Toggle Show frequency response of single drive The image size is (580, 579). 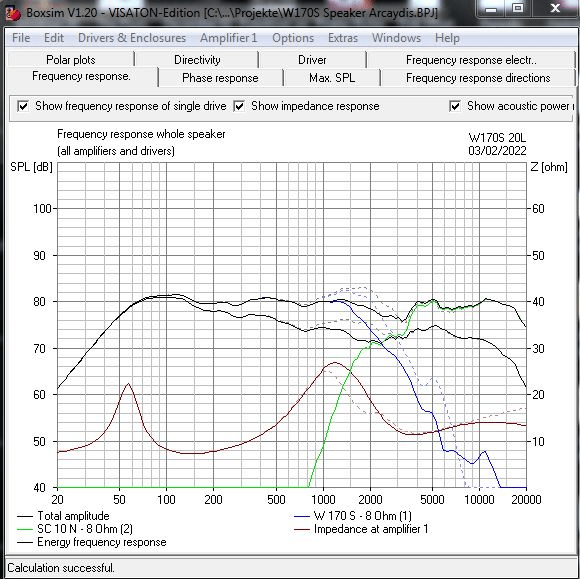point(23,107)
